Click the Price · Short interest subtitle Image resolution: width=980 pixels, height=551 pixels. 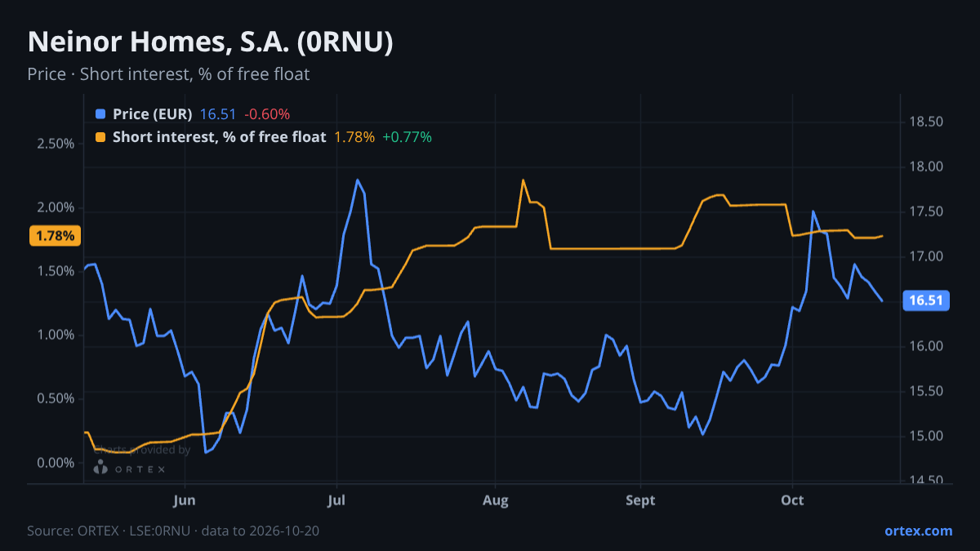click(168, 74)
